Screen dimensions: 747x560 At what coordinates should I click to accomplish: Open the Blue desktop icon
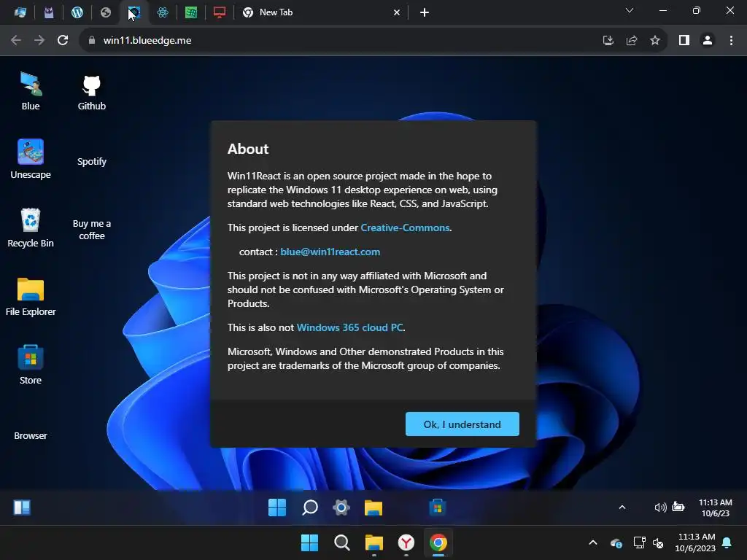point(31,91)
